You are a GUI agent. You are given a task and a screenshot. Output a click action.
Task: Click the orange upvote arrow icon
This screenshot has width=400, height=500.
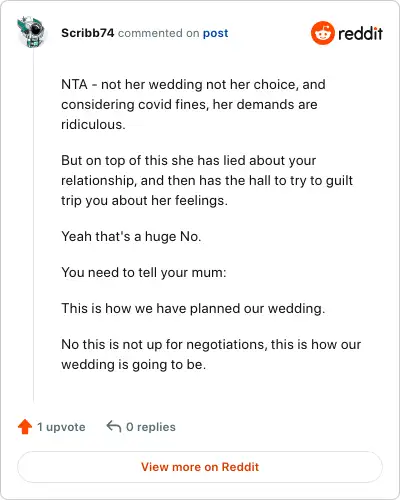click(x=25, y=427)
